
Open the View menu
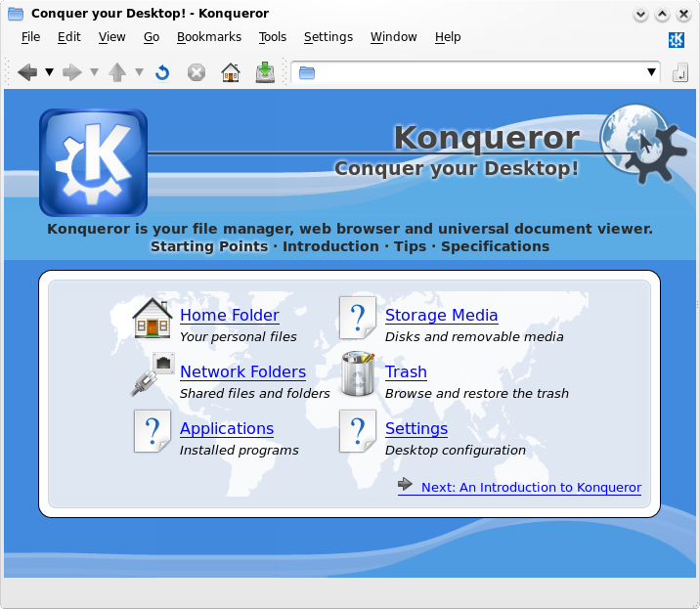point(112,37)
